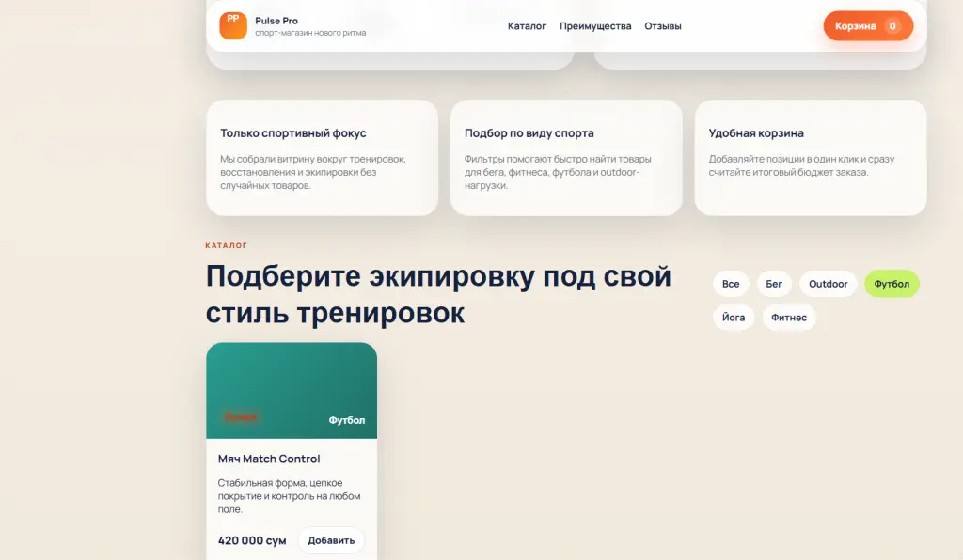This screenshot has width=963, height=560.
Task: Open the Корзина cart button
Action: click(x=868, y=25)
